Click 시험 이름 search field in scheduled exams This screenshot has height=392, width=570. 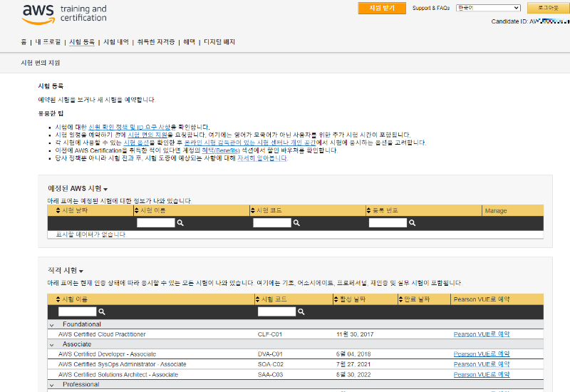click(156, 223)
